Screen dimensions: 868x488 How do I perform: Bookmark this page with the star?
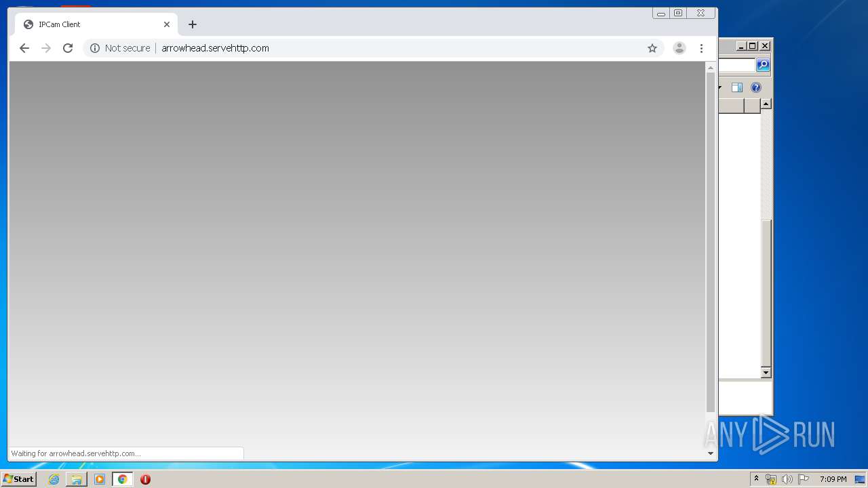(x=652, y=48)
